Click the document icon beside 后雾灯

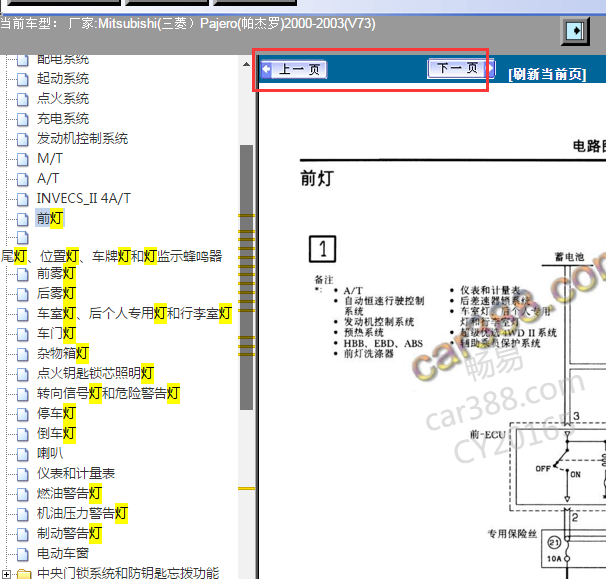point(23,294)
